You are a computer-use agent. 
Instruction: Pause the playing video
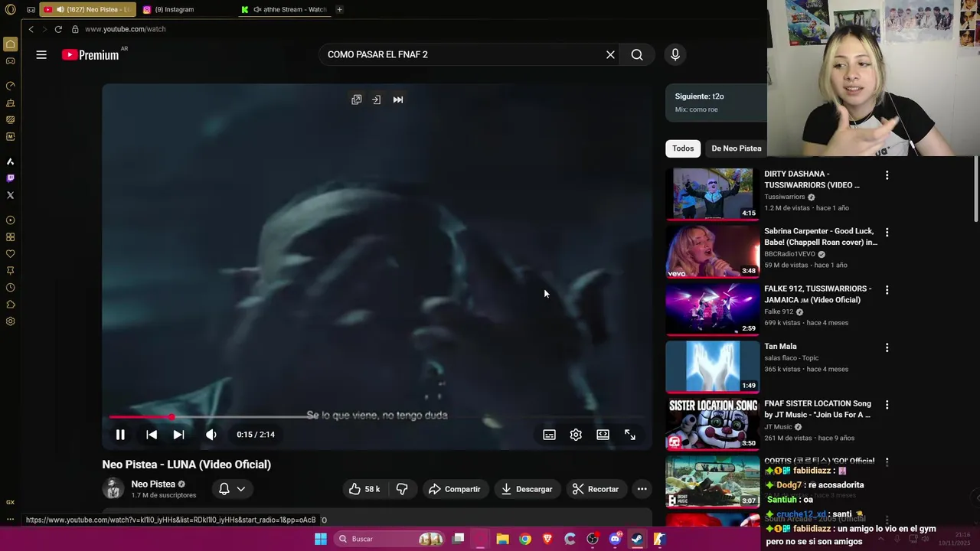pyautogui.click(x=120, y=435)
